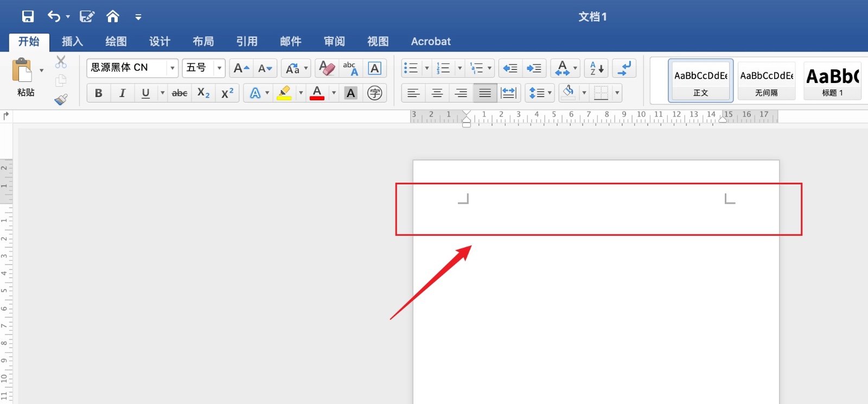This screenshot has height=404, width=868.
Task: Click the 粘贴 paste button
Action: pos(23,78)
